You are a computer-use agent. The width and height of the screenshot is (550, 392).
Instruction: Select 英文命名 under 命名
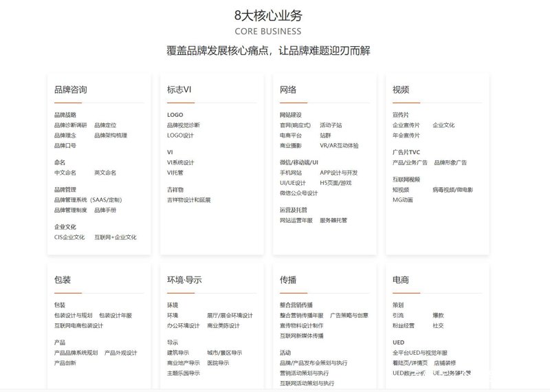point(105,173)
